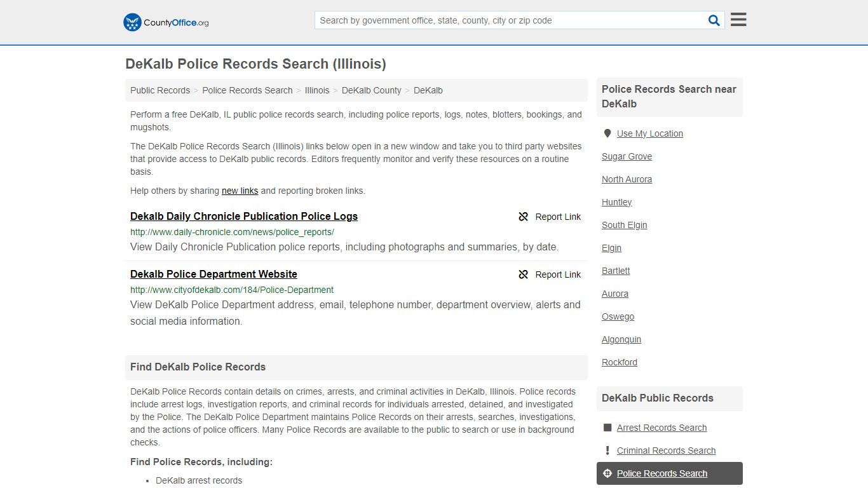868x488 pixels.
Task: Open South Elgin nearby link
Action: [624, 225]
